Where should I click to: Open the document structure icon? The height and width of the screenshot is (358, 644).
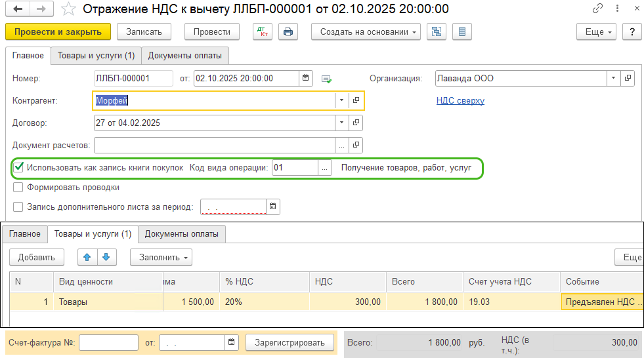tap(436, 31)
